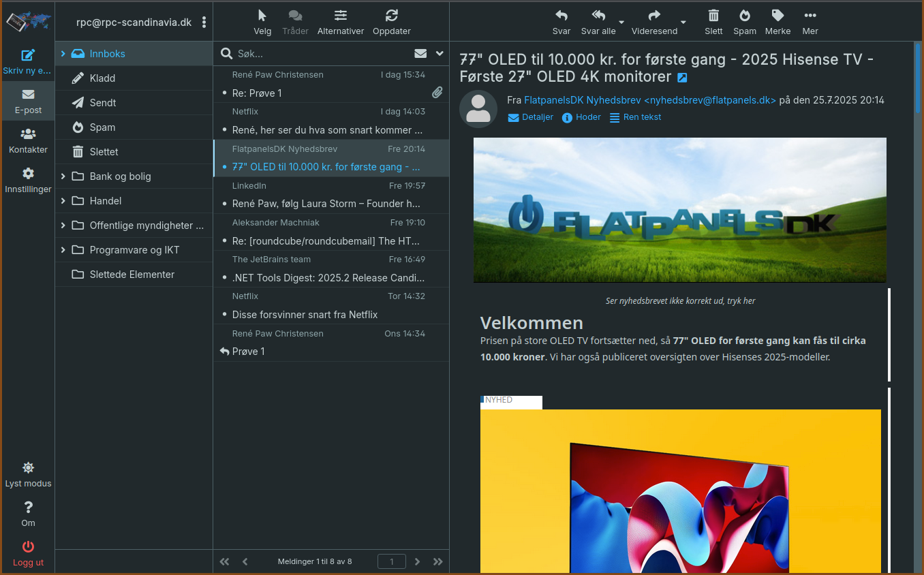Viewport: 924px width, 575px height.
Task: Reply to the message using the Svar icon
Action: 561,21
